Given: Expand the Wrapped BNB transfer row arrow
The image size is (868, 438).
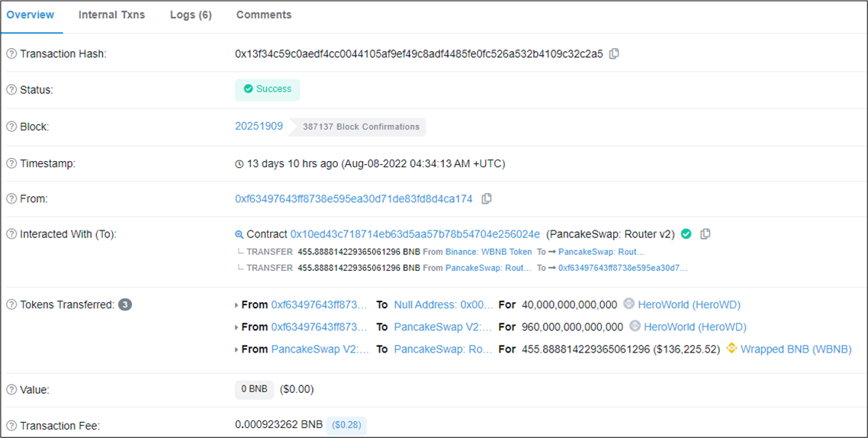Looking at the screenshot, I should click(x=237, y=350).
